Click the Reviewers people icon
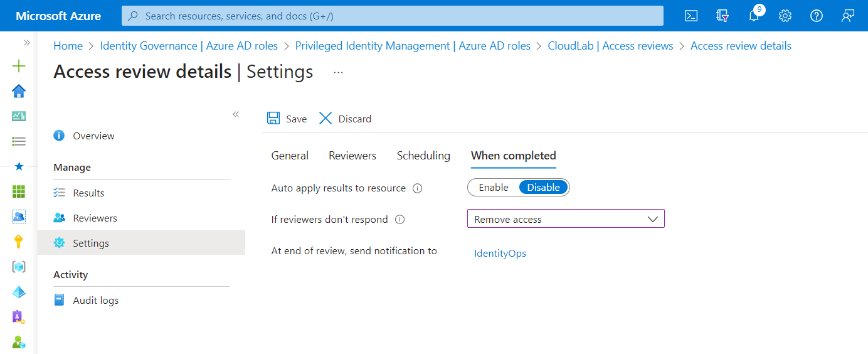 59,218
